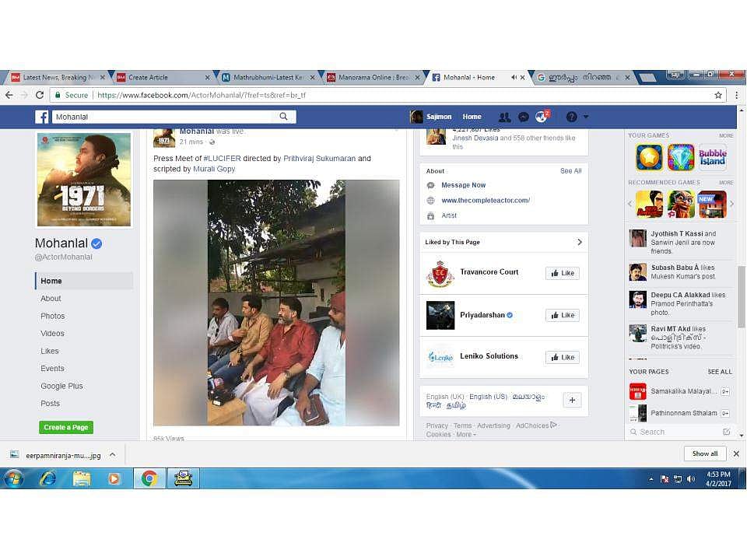Open the Photos section in page menu
The image size is (747, 560).
53,317
